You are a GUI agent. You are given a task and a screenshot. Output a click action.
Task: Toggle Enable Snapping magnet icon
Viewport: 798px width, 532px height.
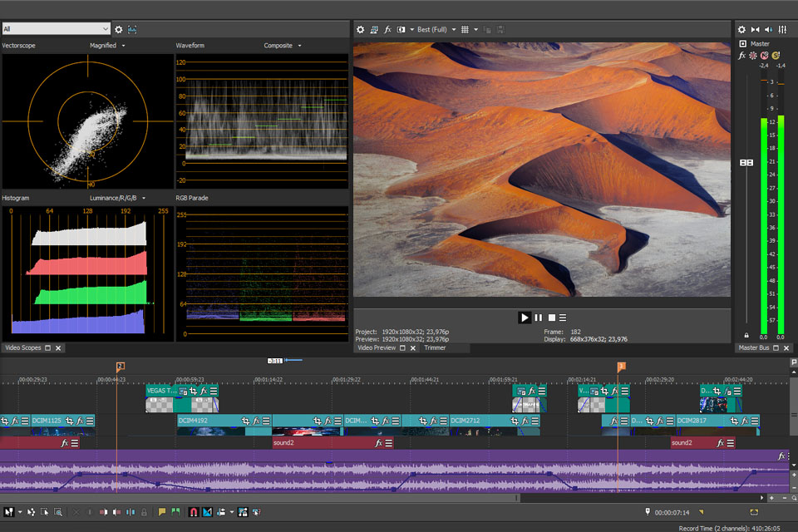coord(194,512)
